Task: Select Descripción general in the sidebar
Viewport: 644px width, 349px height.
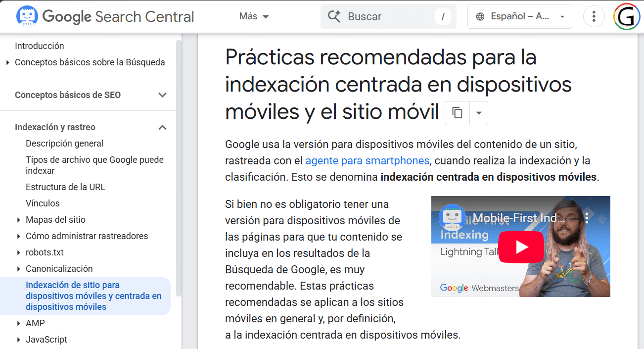Action: click(x=64, y=144)
